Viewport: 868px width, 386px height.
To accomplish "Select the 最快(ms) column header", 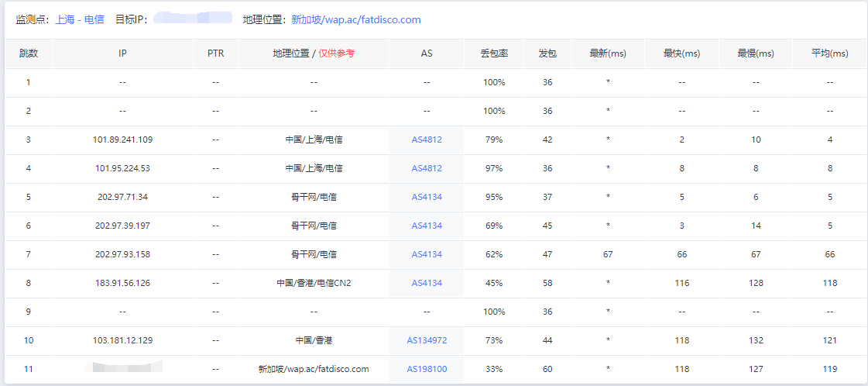I will [682, 53].
